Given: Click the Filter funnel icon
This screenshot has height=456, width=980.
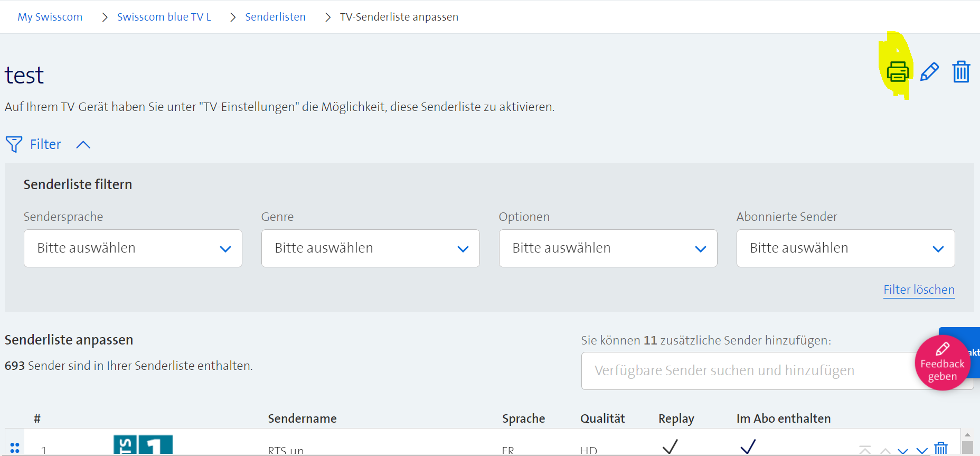Looking at the screenshot, I should [14, 144].
